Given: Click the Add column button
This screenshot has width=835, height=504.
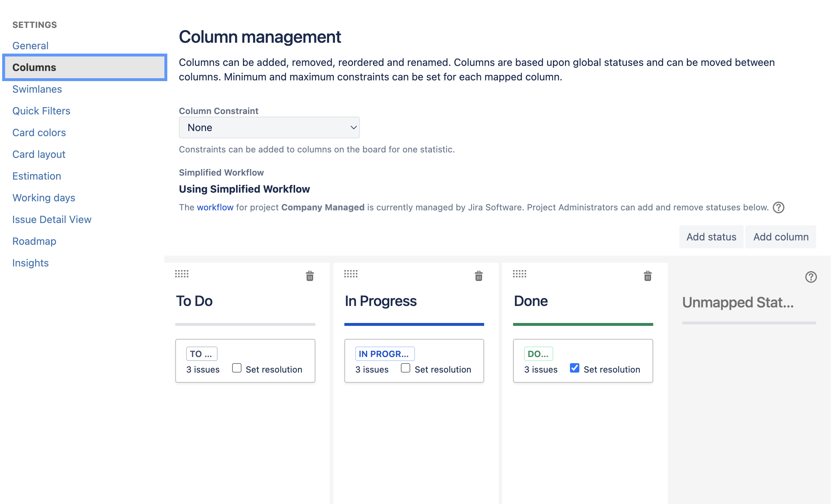Looking at the screenshot, I should (781, 237).
